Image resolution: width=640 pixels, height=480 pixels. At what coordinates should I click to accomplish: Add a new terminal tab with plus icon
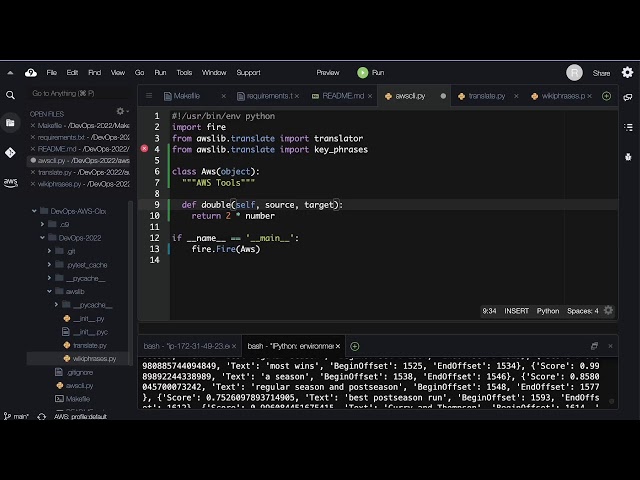click(x=355, y=346)
